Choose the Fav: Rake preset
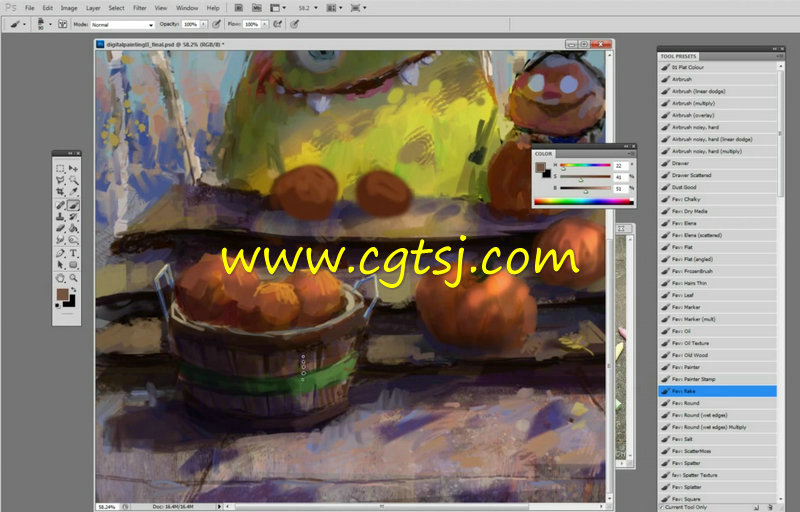 (x=717, y=391)
